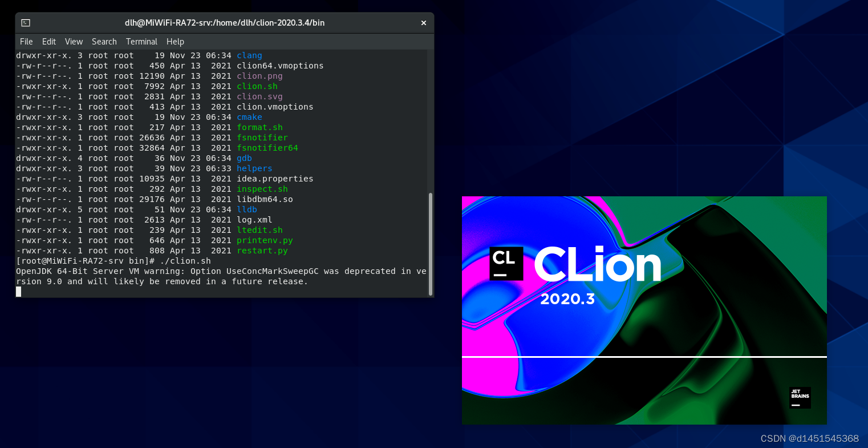Open the File menu
Image resolution: width=868 pixels, height=448 pixels.
[26, 41]
